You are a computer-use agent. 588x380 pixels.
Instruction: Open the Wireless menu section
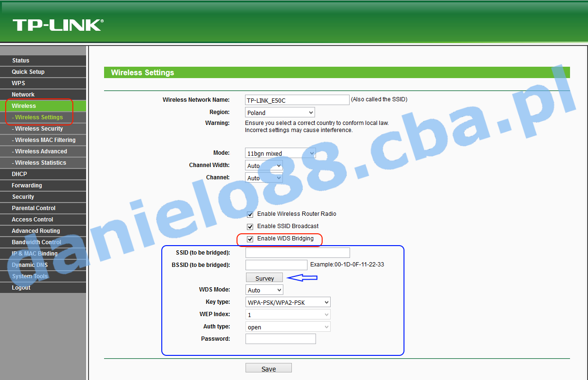[x=43, y=106]
